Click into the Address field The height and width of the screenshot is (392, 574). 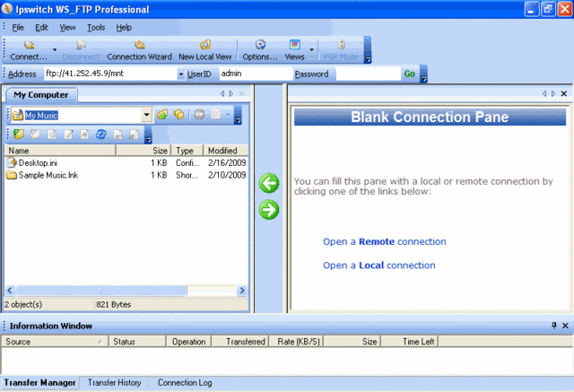click(111, 74)
